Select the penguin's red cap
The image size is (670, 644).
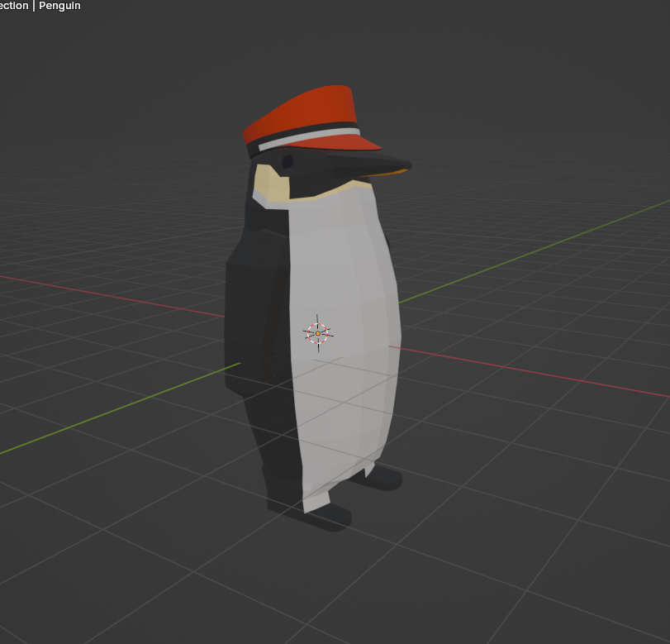pos(311,121)
